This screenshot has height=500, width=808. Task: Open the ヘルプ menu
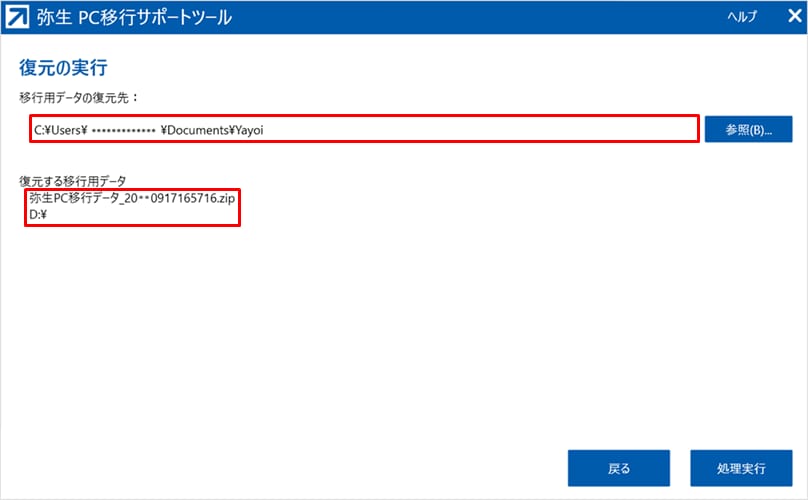coord(741,17)
